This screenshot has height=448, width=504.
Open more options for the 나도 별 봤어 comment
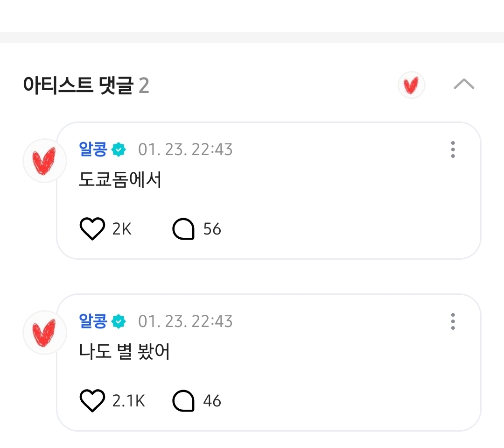[453, 321]
